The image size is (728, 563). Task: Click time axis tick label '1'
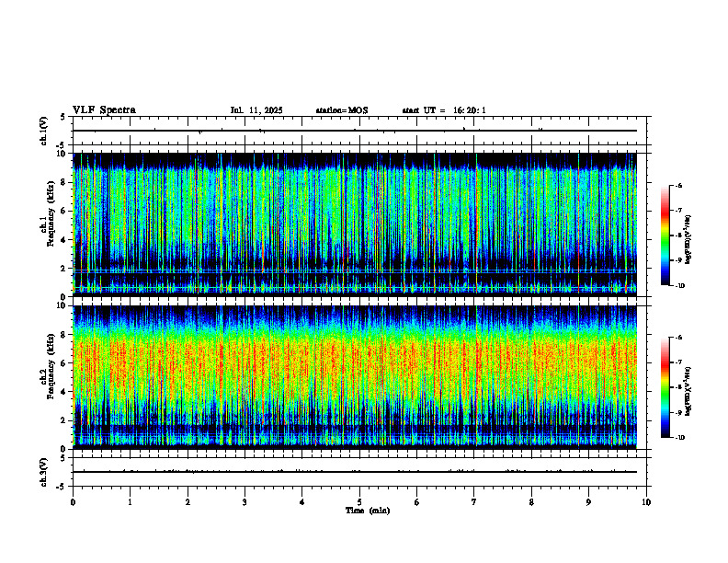[130, 502]
